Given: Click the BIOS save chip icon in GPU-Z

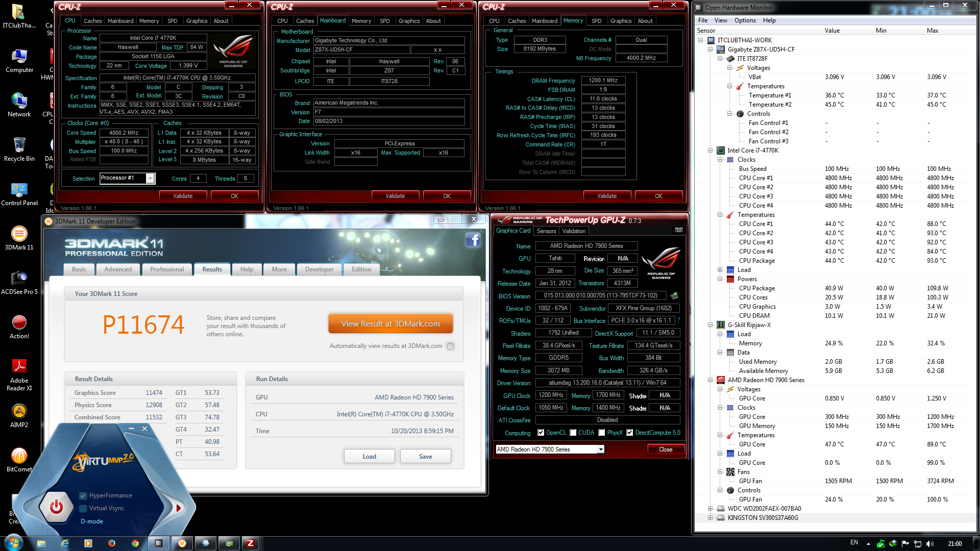Looking at the screenshot, I should point(674,295).
